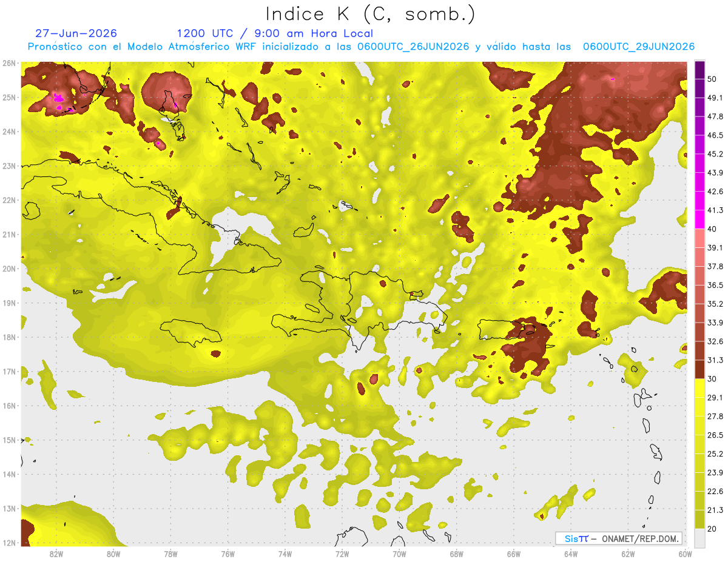This screenshot has width=728, height=562.
Task: Click the "36.5" color scale label
Action: point(715,285)
